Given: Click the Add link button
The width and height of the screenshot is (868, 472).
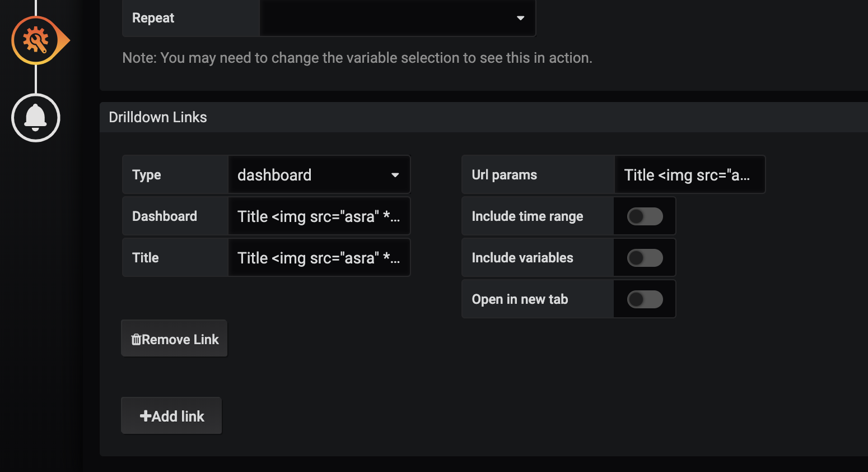Looking at the screenshot, I should tap(171, 415).
